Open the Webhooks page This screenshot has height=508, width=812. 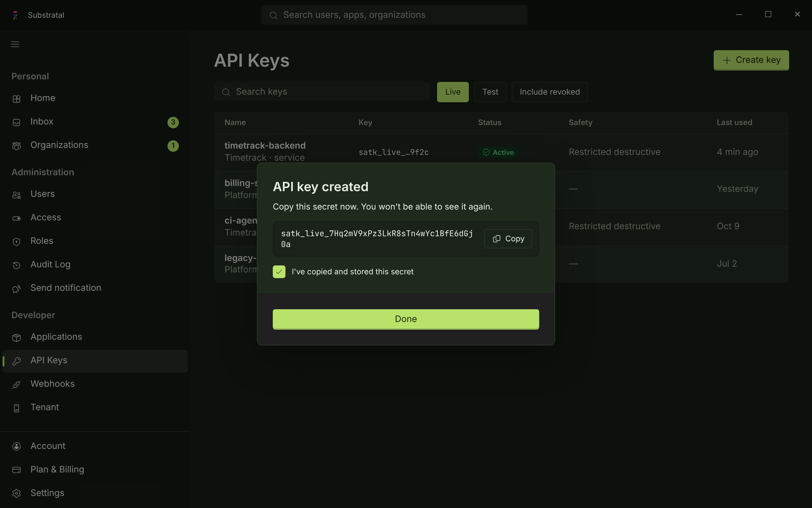[95, 384]
